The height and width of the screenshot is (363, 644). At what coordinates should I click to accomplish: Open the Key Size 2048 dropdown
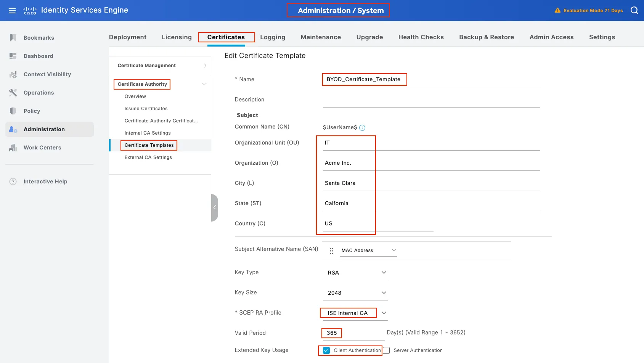(355, 293)
